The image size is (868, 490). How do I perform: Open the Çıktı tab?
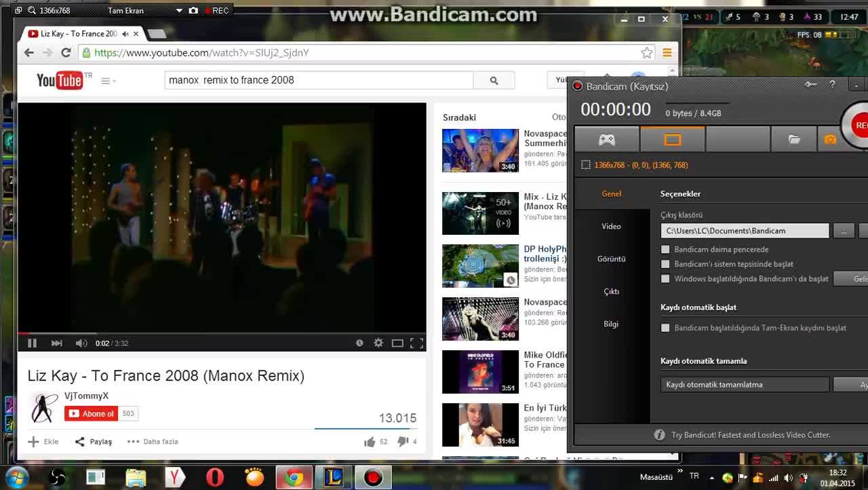611,292
